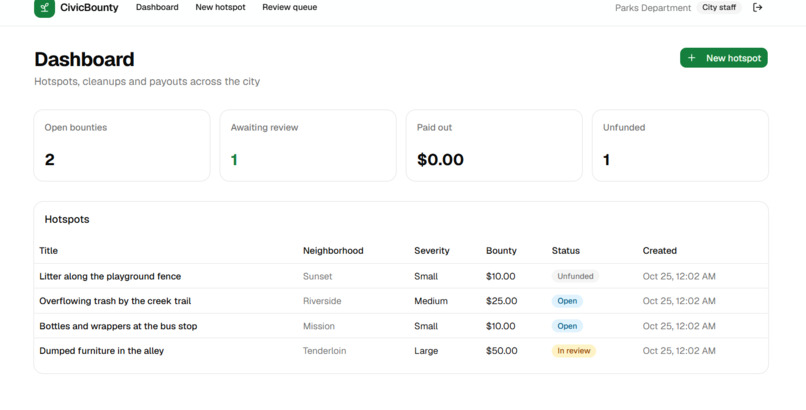The width and height of the screenshot is (806, 410).
Task: Click the CivicBounty sprout logo icon
Action: tap(45, 8)
